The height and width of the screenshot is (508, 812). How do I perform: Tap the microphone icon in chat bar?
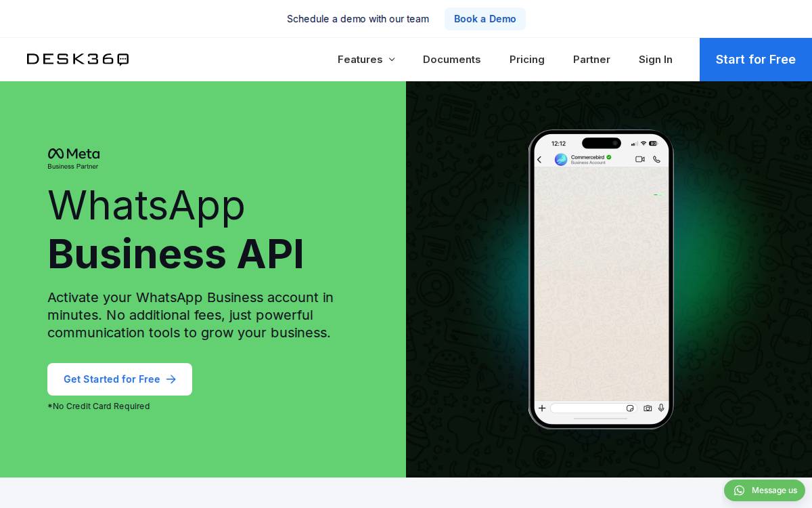[x=661, y=408]
